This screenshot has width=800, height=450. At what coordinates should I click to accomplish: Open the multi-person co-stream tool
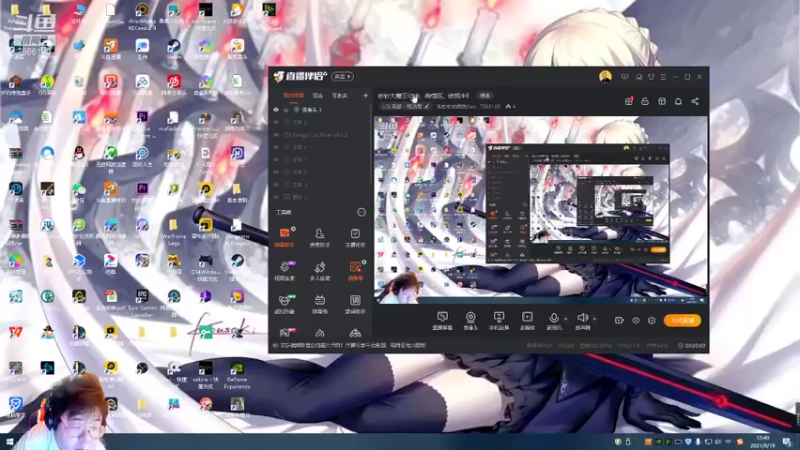[319, 270]
